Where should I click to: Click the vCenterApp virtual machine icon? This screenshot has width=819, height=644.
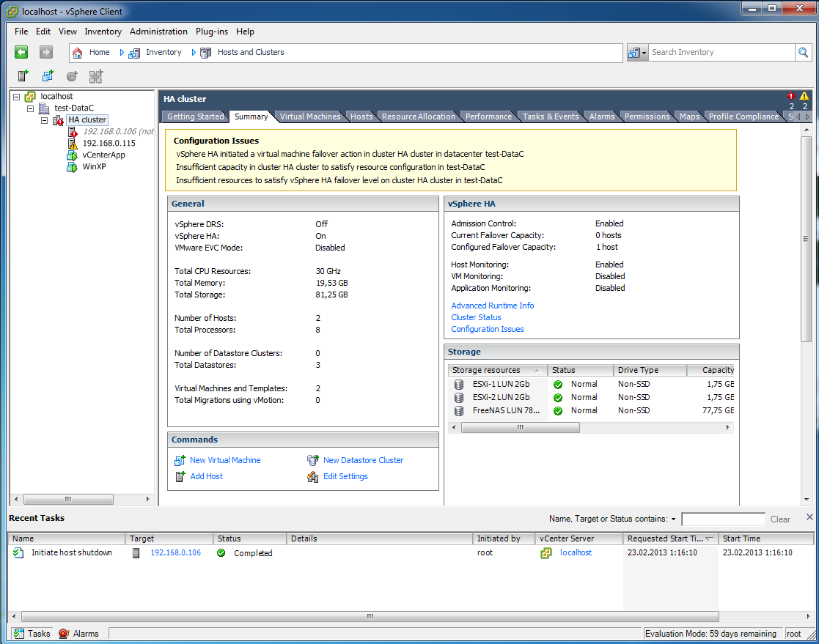coord(72,155)
